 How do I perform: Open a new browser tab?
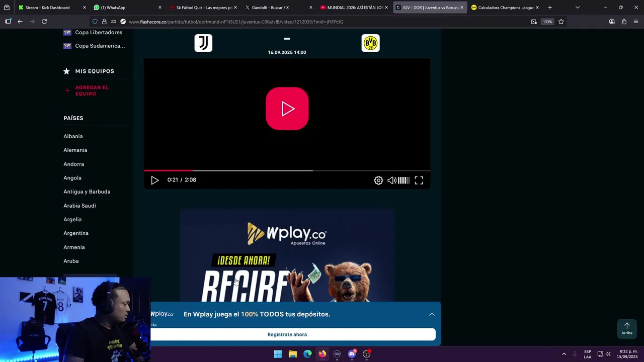click(x=550, y=8)
